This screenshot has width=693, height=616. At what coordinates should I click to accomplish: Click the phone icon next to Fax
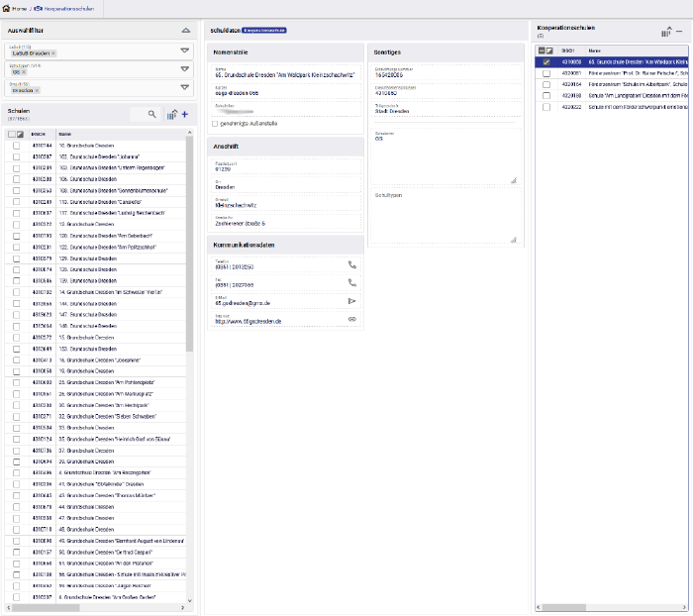(351, 282)
